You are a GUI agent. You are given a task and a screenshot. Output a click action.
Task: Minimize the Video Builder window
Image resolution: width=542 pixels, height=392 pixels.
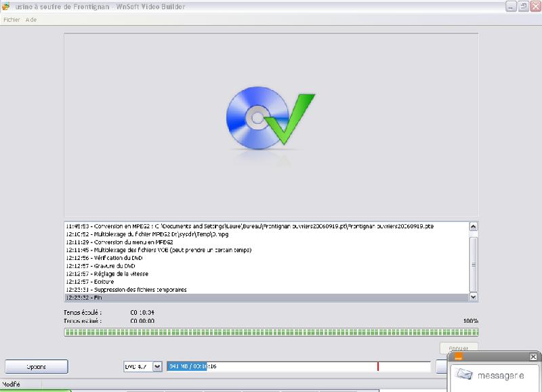click(511, 6)
